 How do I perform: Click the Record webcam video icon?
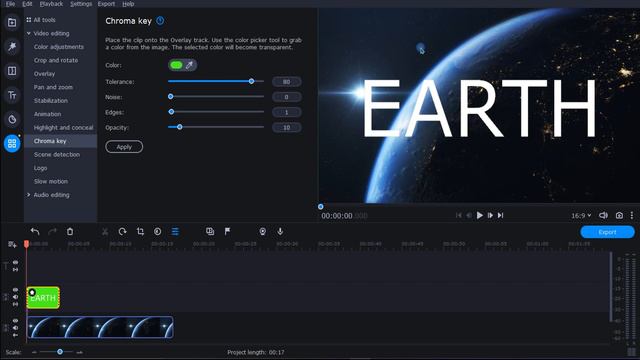[262, 231]
